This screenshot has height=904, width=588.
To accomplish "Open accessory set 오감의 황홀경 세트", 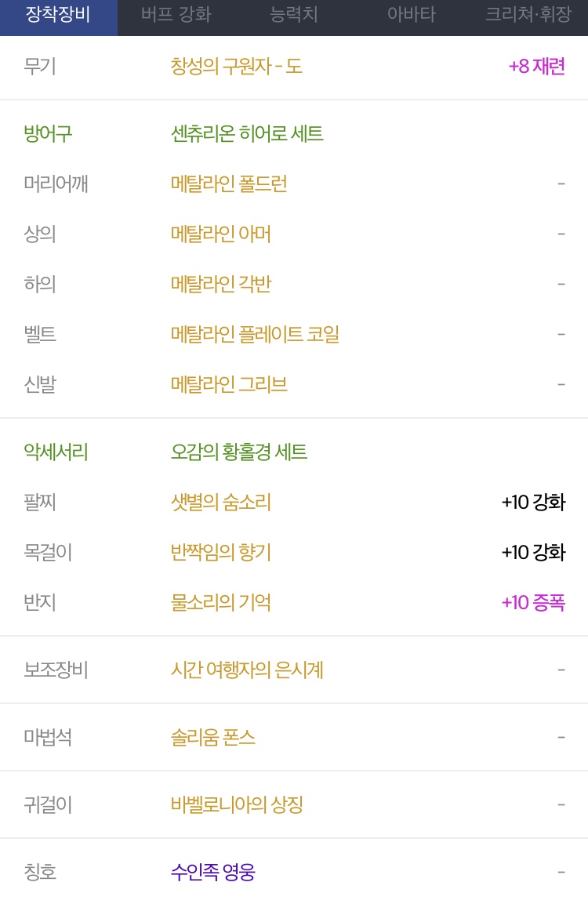I will (238, 452).
